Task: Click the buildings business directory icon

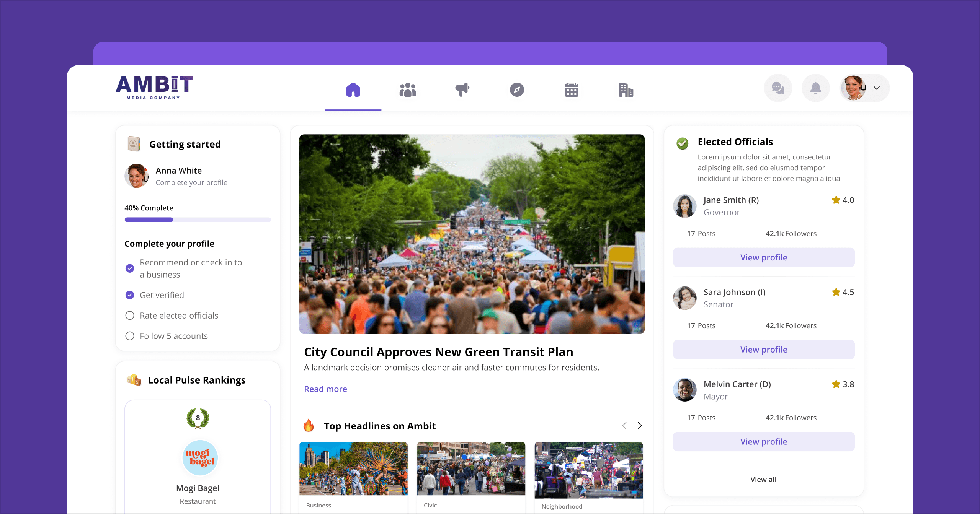Action: [626, 90]
